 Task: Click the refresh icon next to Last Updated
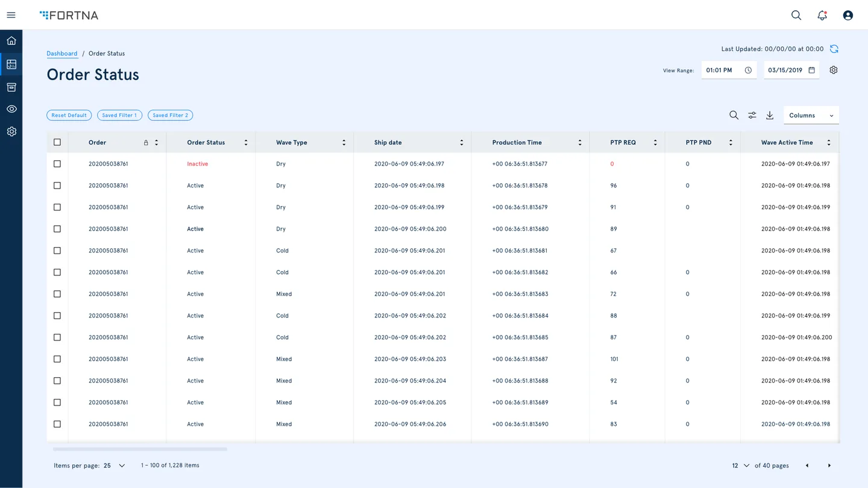834,49
